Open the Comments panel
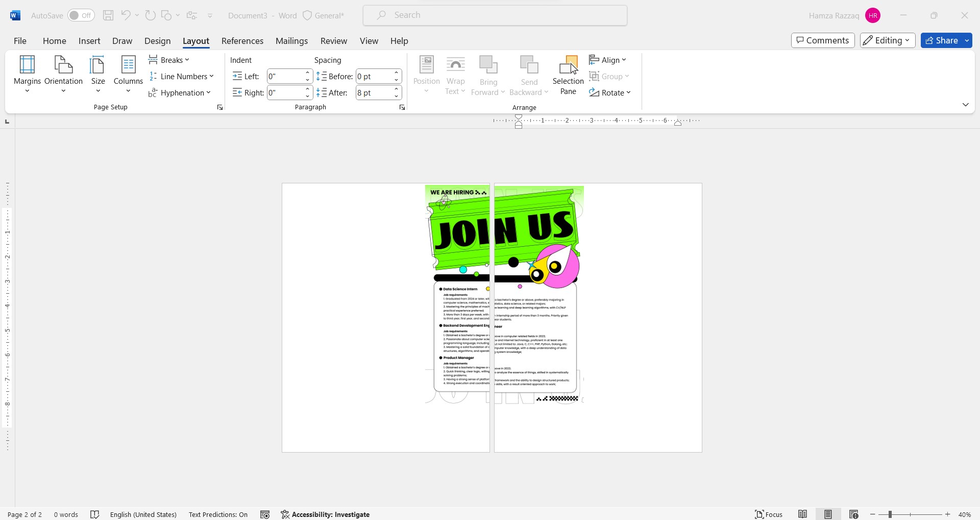Image resolution: width=980 pixels, height=520 pixels. (x=822, y=40)
